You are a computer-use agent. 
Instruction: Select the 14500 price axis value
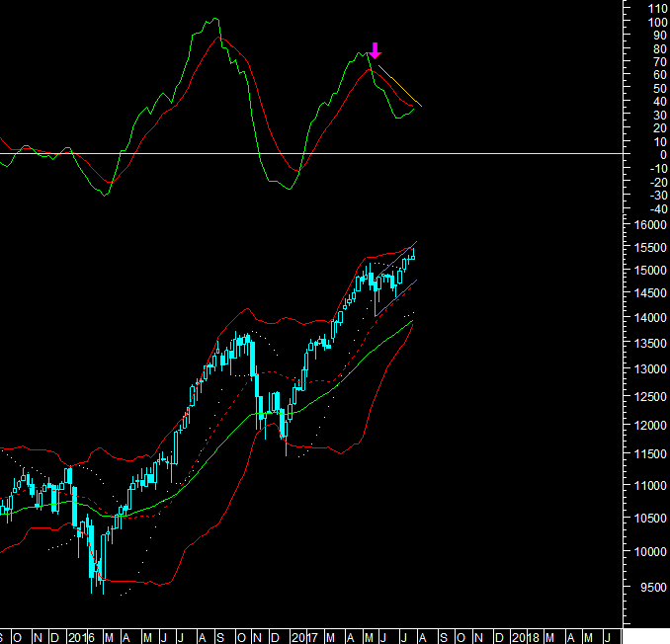[651, 293]
